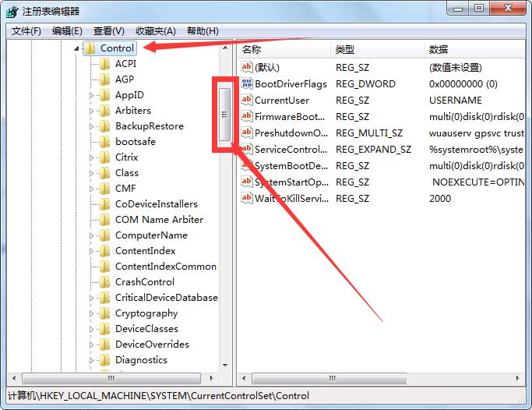Screen dimensions: 532x410
Task: Click the REG_EXPAND_SZ type cell
Action: pyautogui.click(x=374, y=150)
